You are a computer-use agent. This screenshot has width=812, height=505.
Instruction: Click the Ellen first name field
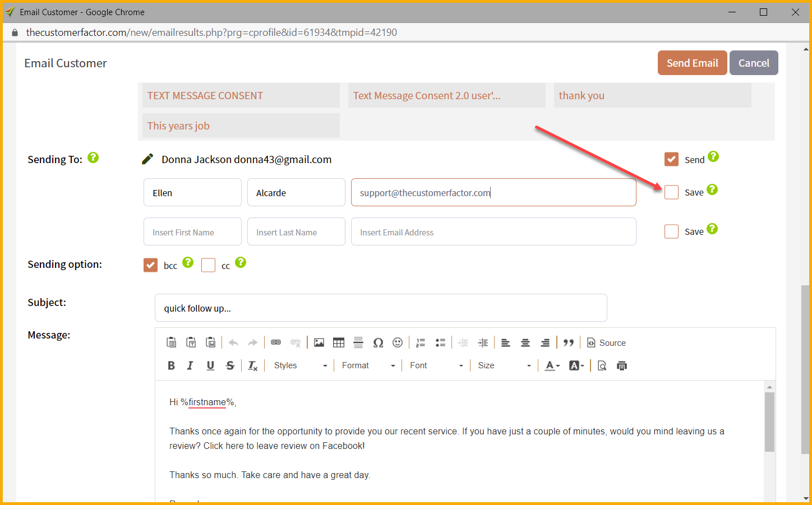click(192, 192)
